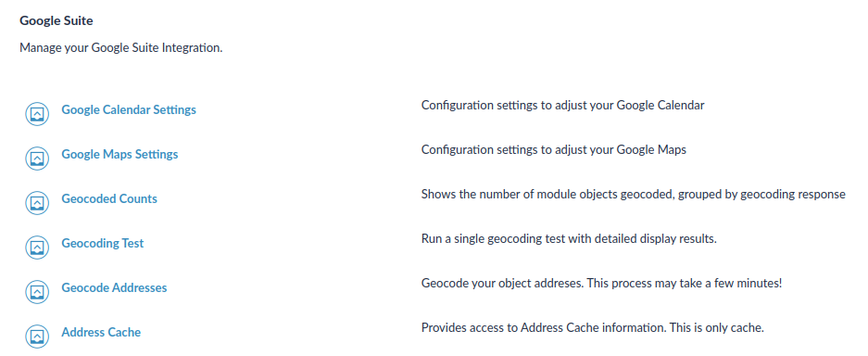Click the icon beside Google Maps Settings
868x356 pixels.
point(37,159)
